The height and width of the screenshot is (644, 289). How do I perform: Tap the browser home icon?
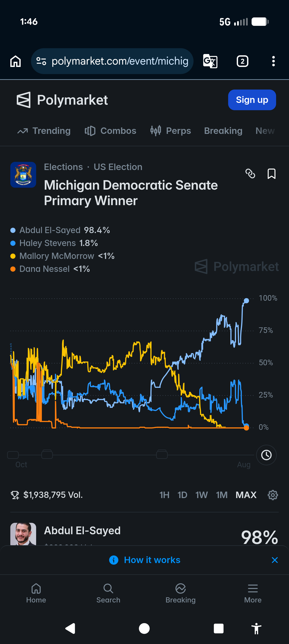(x=15, y=61)
